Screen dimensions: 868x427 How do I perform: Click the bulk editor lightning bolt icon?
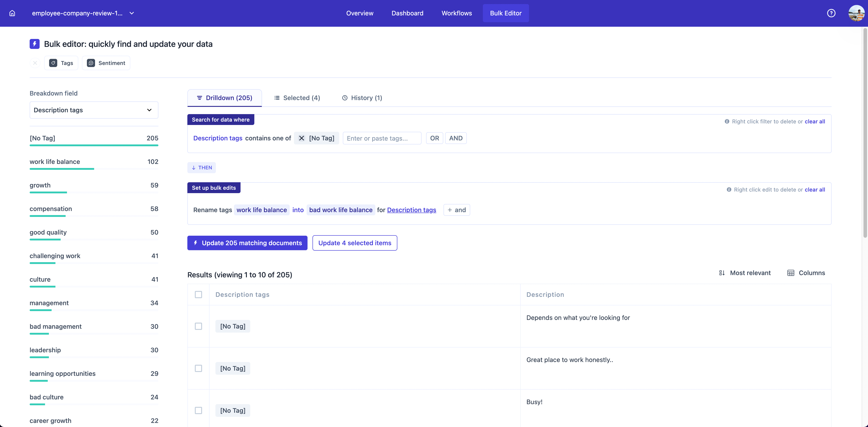35,44
